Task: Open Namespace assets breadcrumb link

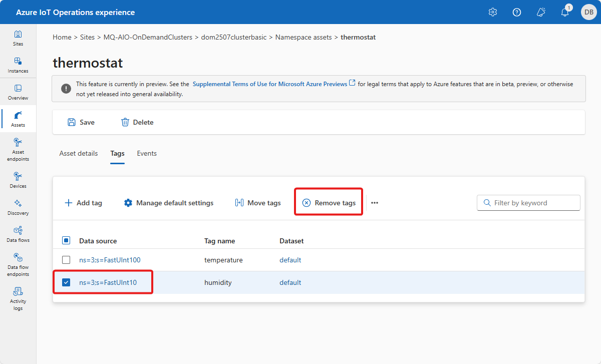Action: pos(304,37)
